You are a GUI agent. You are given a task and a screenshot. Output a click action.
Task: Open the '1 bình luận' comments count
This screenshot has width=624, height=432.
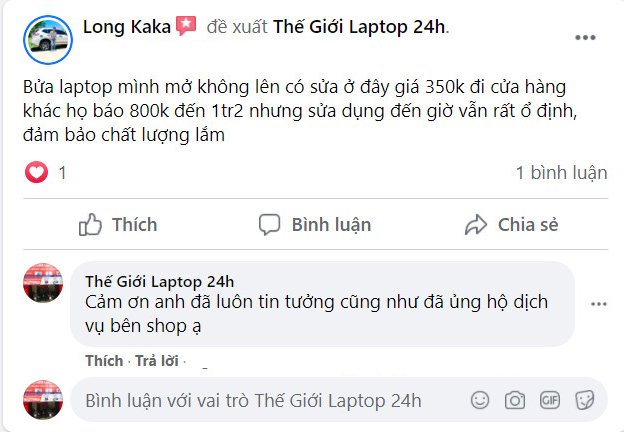coord(562,173)
